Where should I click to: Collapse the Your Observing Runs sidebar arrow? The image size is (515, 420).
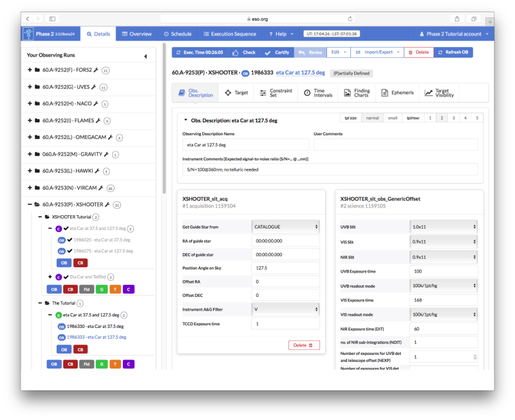[x=145, y=56]
